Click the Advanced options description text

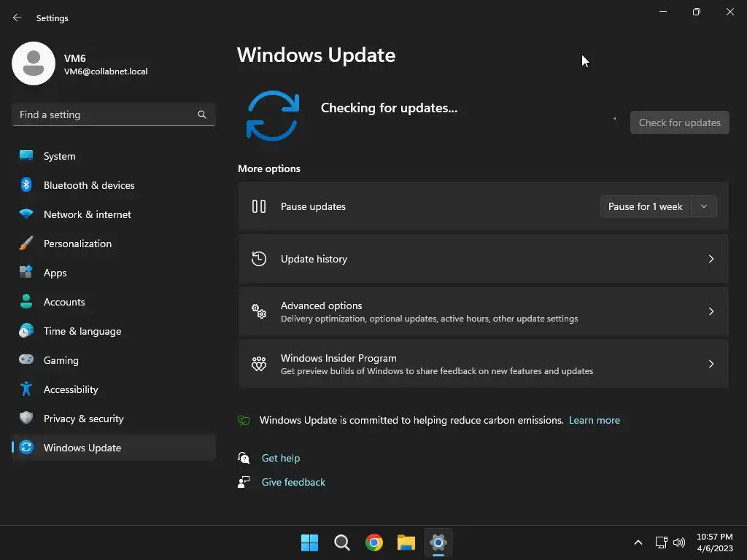click(429, 319)
